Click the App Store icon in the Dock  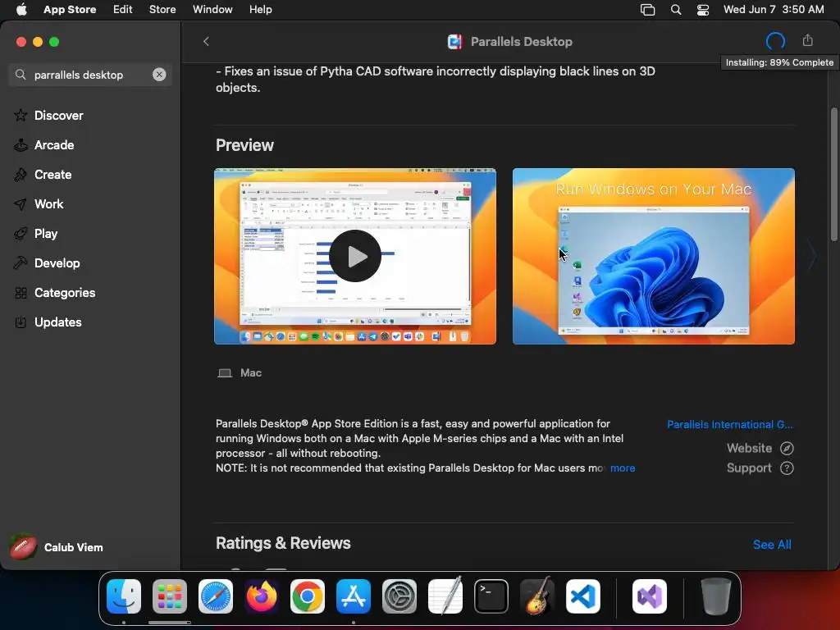tap(354, 596)
